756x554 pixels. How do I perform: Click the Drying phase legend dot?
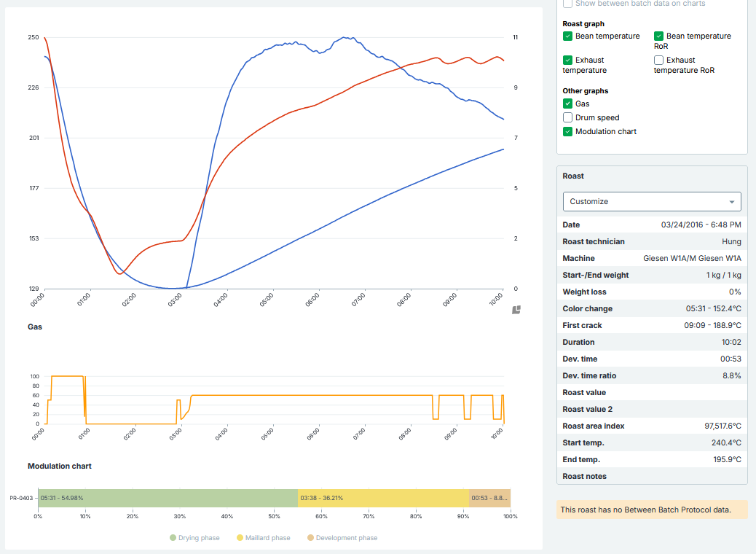pyautogui.click(x=173, y=538)
